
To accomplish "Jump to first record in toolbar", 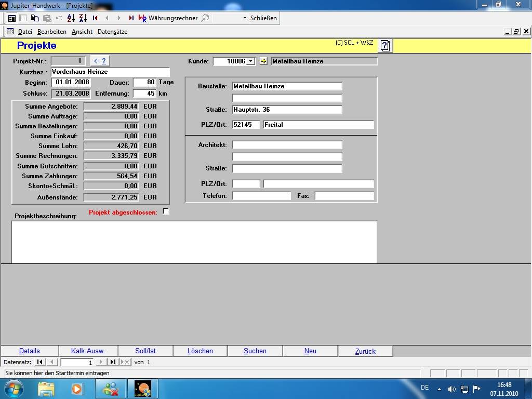I will tap(95, 18).
